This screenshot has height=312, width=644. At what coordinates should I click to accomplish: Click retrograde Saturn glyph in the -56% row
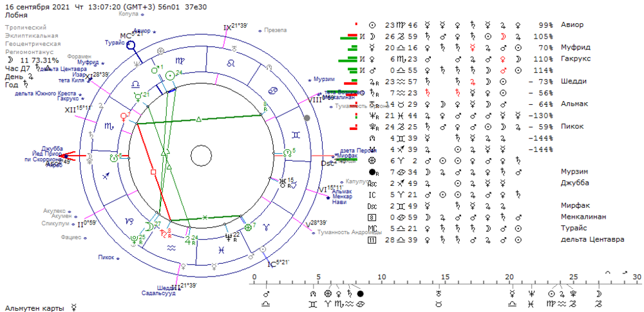(374, 93)
